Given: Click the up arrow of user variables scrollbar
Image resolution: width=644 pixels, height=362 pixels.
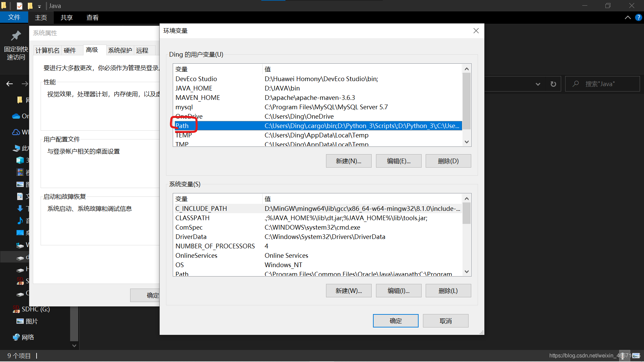Looking at the screenshot, I should [x=467, y=69].
